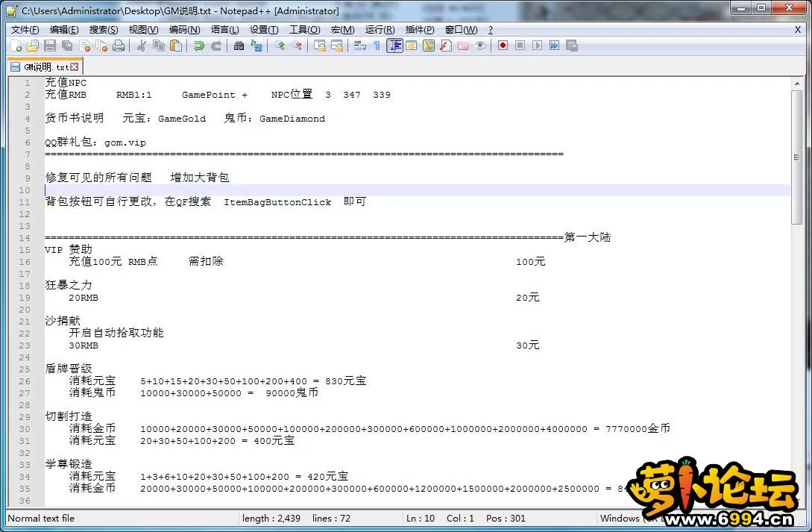Toggle Show All Characters pilcrow icon
Screen dimensions: 812x532
tap(377, 46)
